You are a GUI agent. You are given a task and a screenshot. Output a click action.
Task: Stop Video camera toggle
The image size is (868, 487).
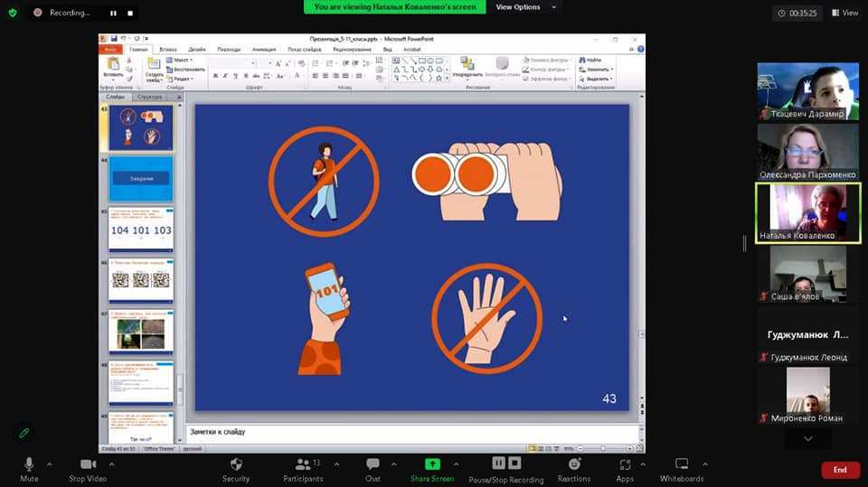(x=88, y=464)
